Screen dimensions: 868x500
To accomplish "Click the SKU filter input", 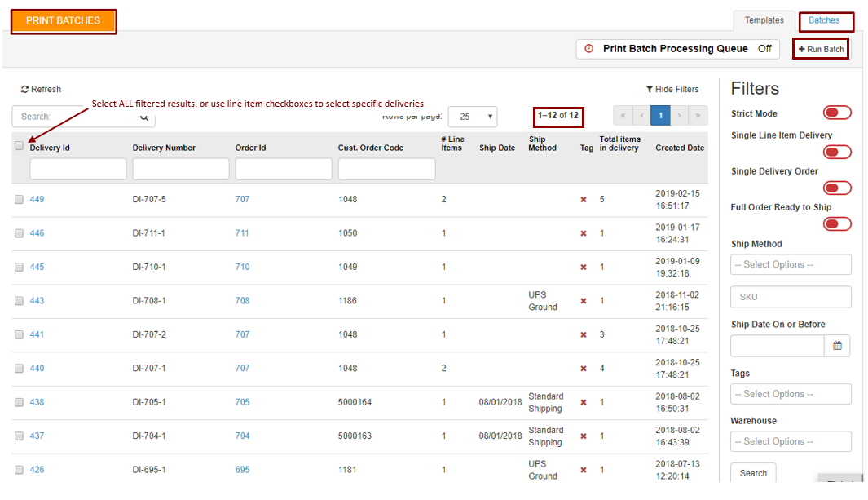I will (791, 297).
